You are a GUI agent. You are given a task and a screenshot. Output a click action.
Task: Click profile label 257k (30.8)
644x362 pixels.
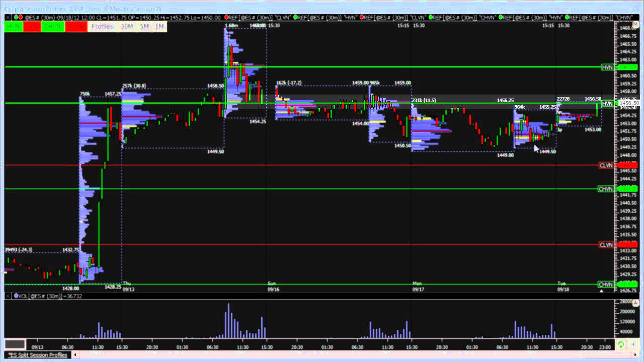(134, 86)
